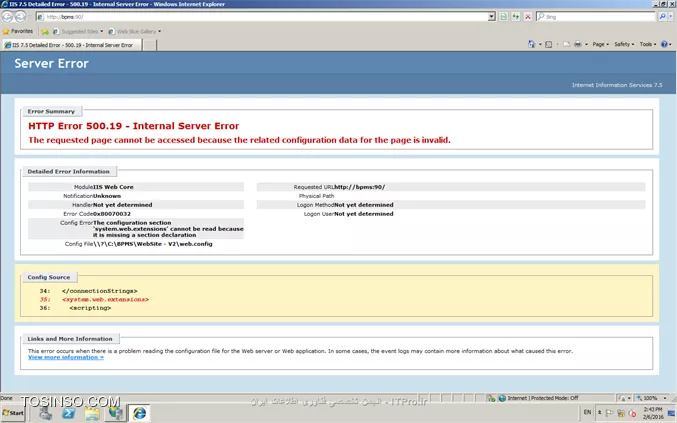Click config line 34 connectionStrings closing tag

point(99,291)
